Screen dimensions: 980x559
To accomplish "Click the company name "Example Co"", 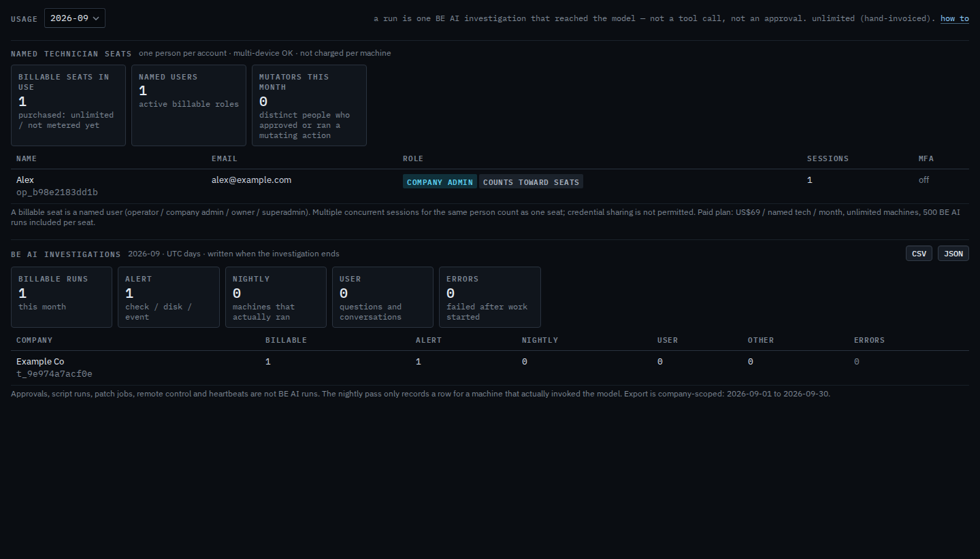I will pos(40,362).
